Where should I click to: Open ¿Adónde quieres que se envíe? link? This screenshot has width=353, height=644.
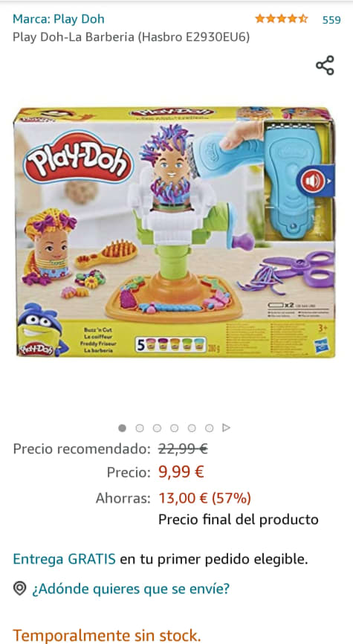(x=131, y=588)
